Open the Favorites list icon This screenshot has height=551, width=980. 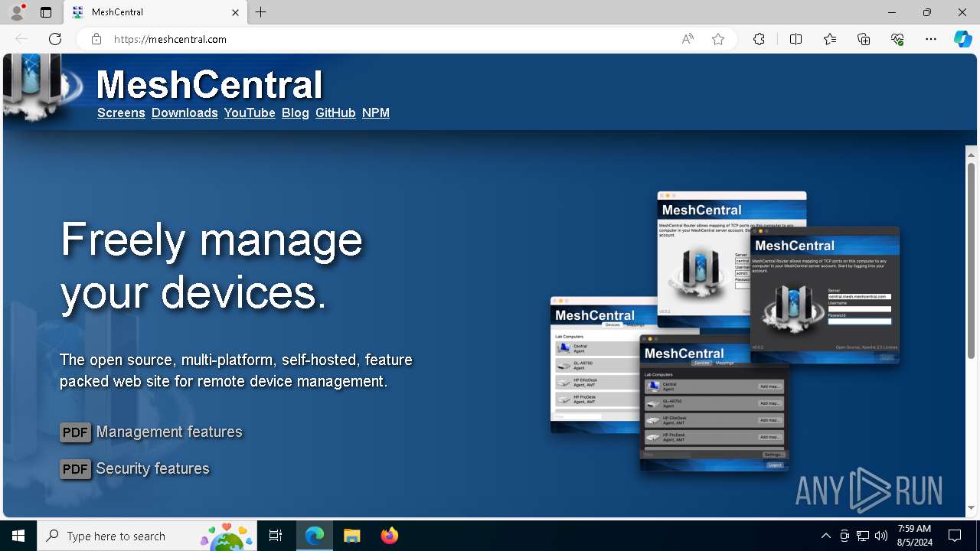(x=830, y=39)
